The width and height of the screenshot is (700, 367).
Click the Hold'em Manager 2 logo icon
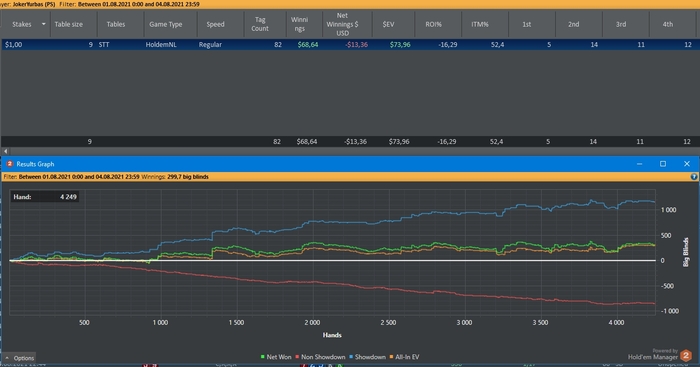pos(686,356)
